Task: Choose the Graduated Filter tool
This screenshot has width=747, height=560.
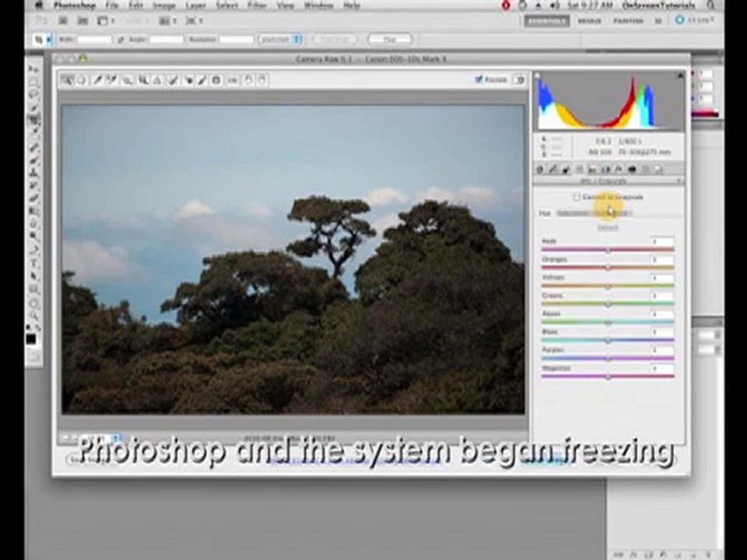Action: click(x=216, y=80)
